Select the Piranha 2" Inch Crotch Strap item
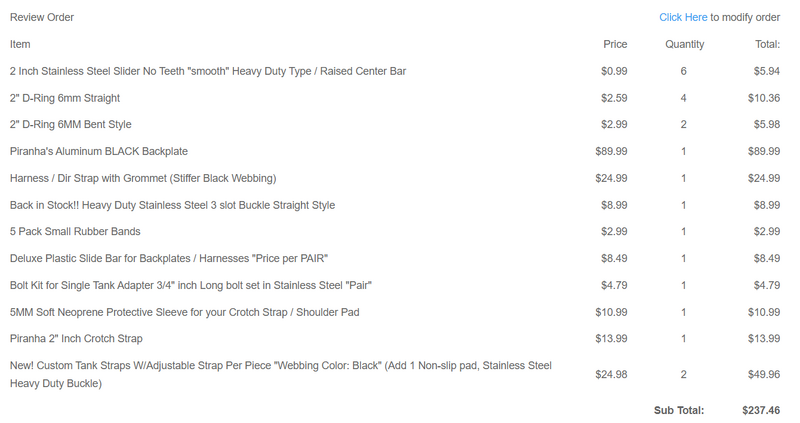The width and height of the screenshot is (800, 423). coord(76,339)
